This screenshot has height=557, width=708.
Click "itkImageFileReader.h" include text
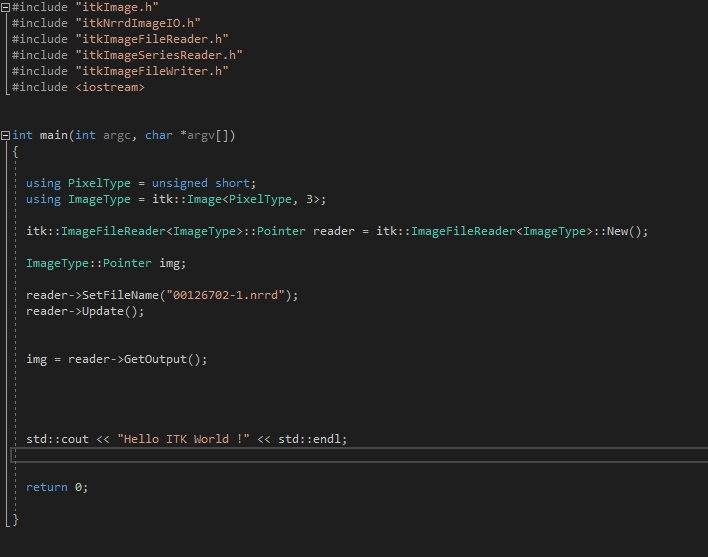point(152,39)
